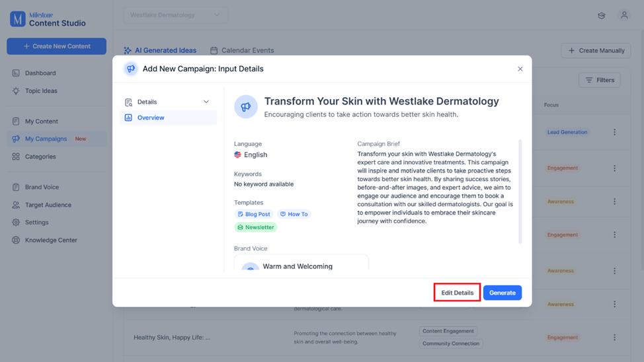This screenshot has height=362, width=644.
Task: Click the Create New Content button
Action: pos(57,46)
